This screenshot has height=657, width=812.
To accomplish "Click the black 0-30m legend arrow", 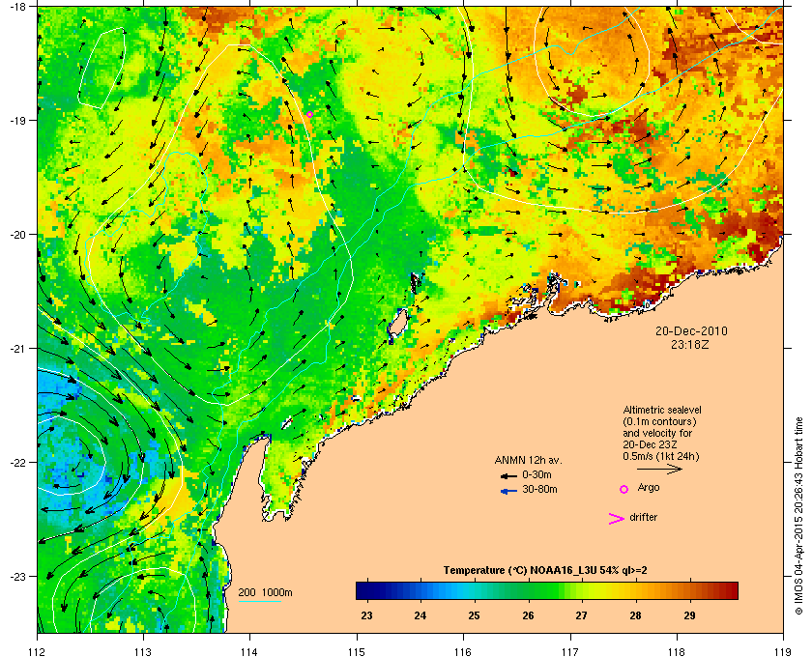I will 508,475.
